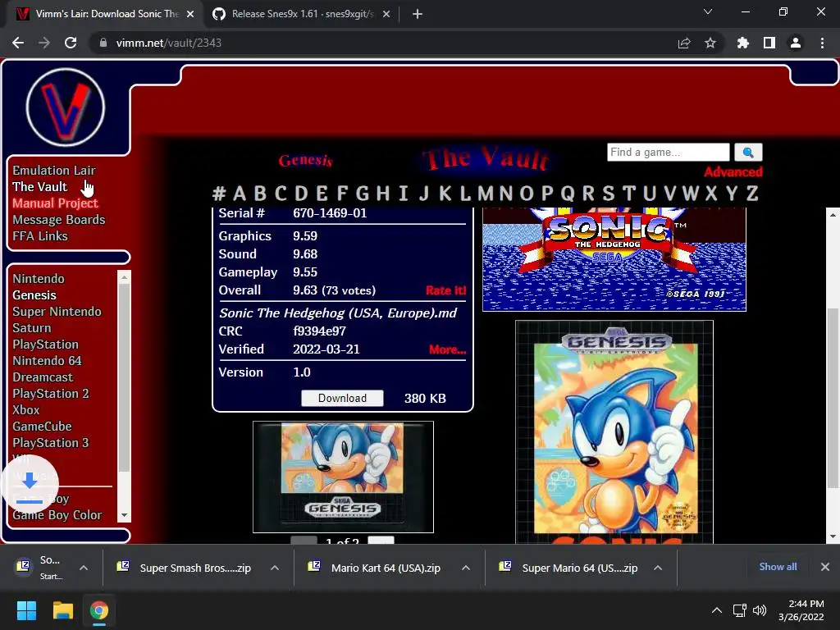Screen dimensions: 840x630
Task: Select Dreamcast console
Action: click(x=43, y=377)
